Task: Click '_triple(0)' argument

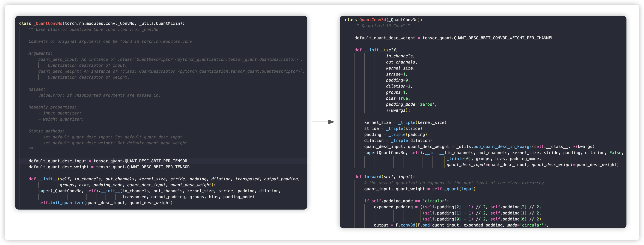Action: [459, 159]
